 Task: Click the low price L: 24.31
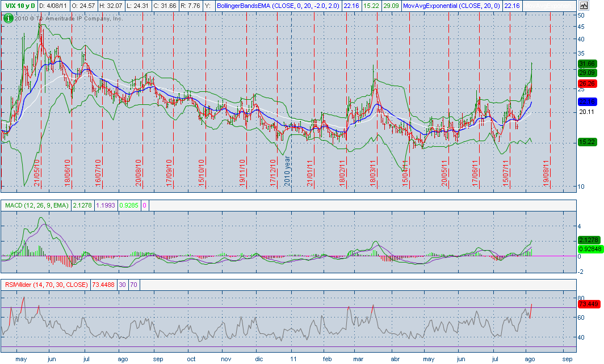pyautogui.click(x=137, y=6)
